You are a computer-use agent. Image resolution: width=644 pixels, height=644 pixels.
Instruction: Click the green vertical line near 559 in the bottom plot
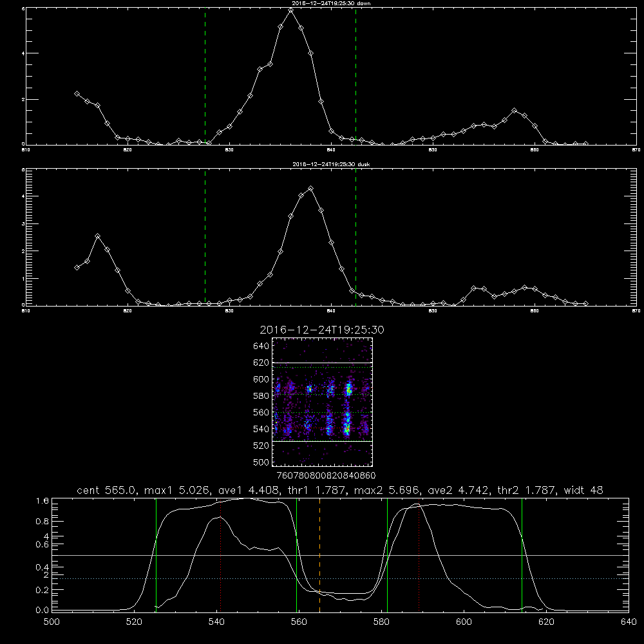(x=296, y=554)
